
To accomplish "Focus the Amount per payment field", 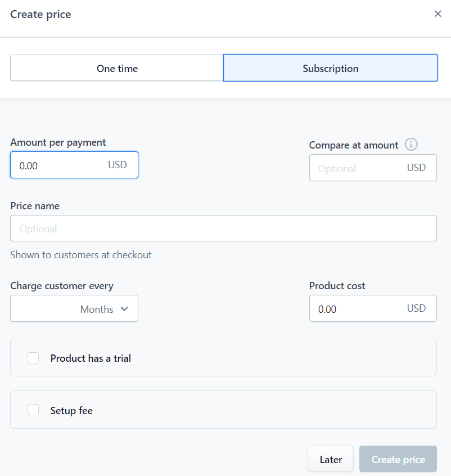I will click(74, 165).
